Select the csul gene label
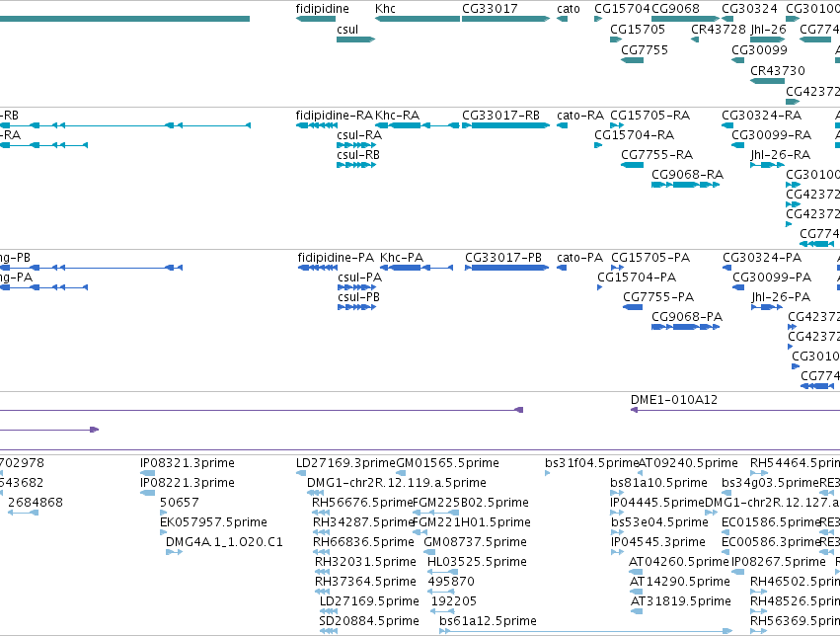The height and width of the screenshot is (636, 840). click(347, 30)
